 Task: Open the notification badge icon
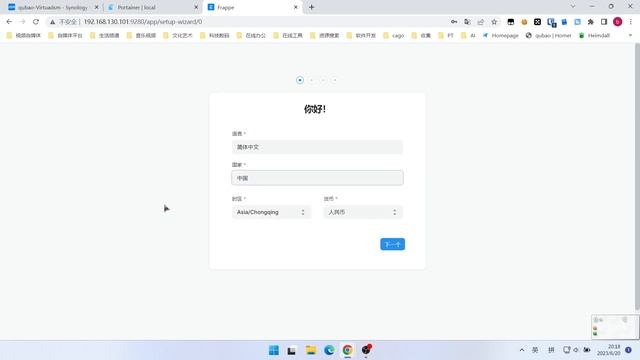pos(629,350)
